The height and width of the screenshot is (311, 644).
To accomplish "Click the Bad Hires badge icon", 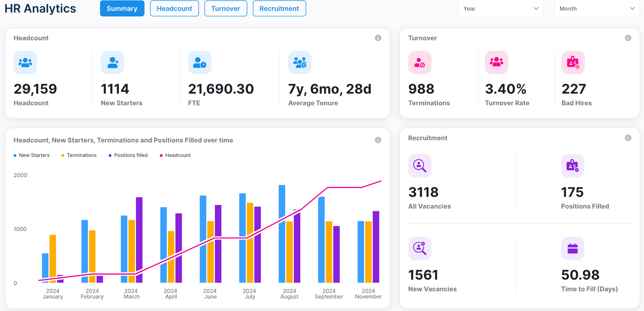I will pos(573,62).
